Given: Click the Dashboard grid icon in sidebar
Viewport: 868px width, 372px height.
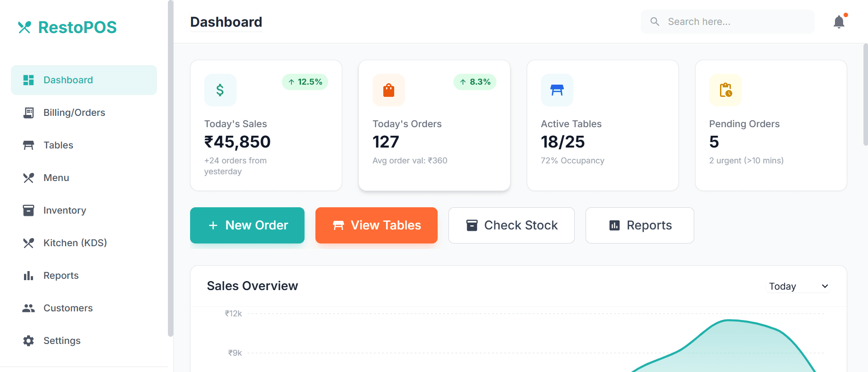Looking at the screenshot, I should click(x=29, y=80).
